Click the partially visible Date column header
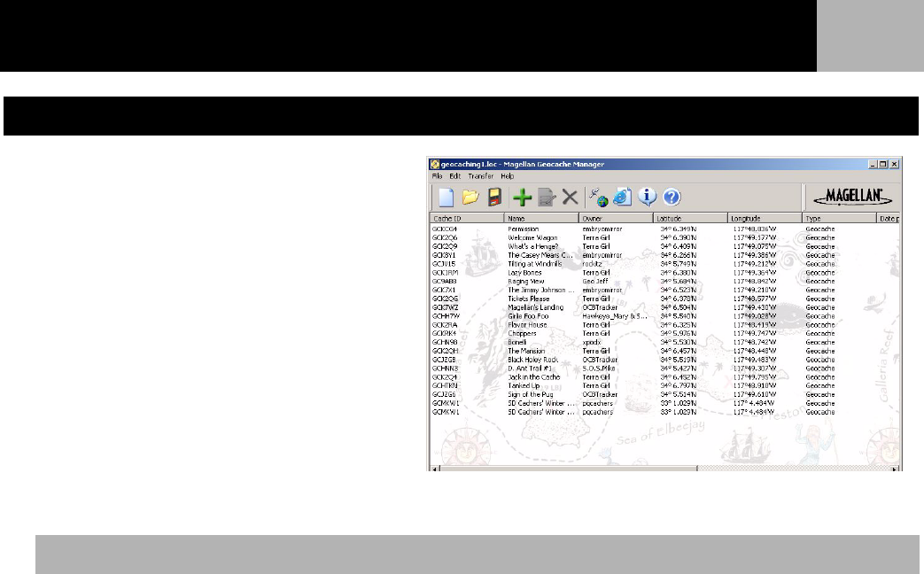This screenshot has height=574, width=924. tap(889, 218)
